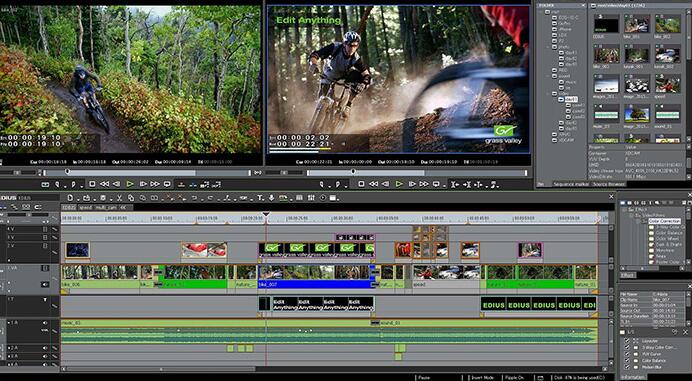
Task: Step to next frame in left Player
Action: click(x=143, y=184)
